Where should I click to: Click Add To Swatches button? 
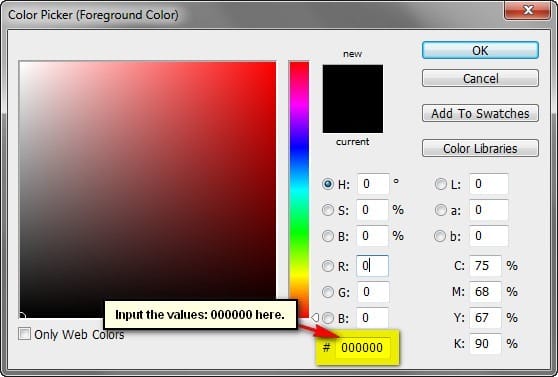[x=480, y=114]
